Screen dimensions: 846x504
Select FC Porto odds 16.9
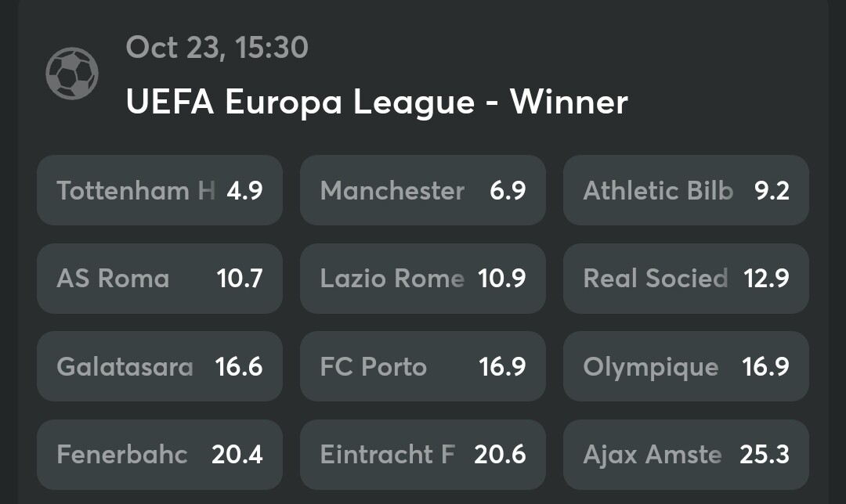coord(423,366)
